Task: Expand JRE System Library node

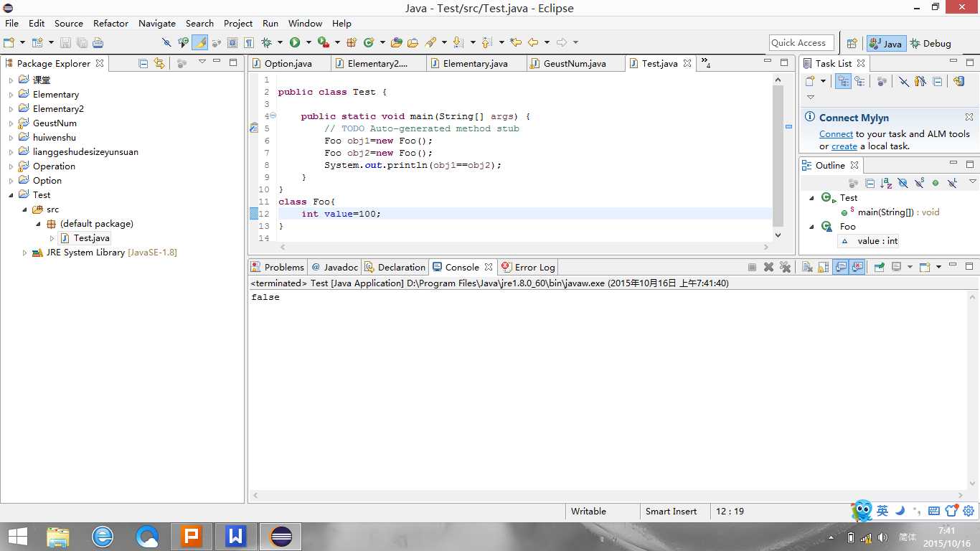Action: point(25,253)
